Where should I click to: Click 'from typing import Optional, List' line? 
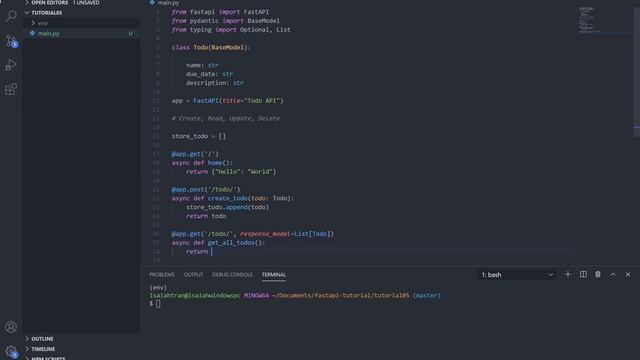coord(231,30)
